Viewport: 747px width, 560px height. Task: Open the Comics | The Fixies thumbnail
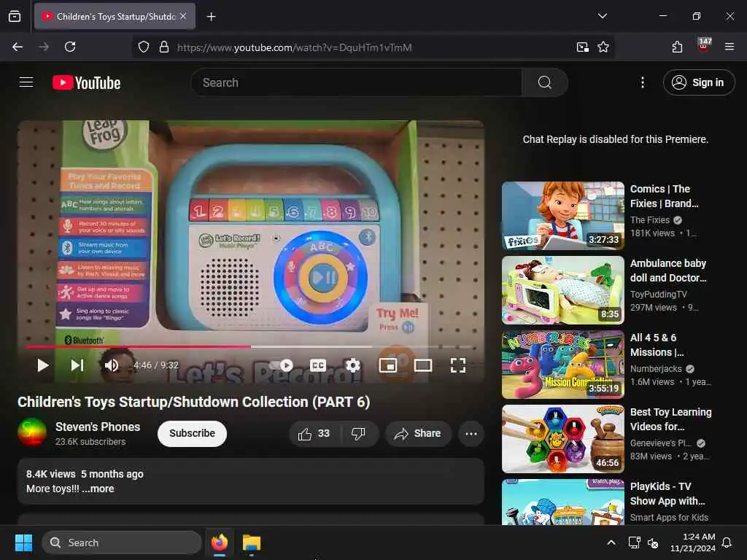point(563,216)
